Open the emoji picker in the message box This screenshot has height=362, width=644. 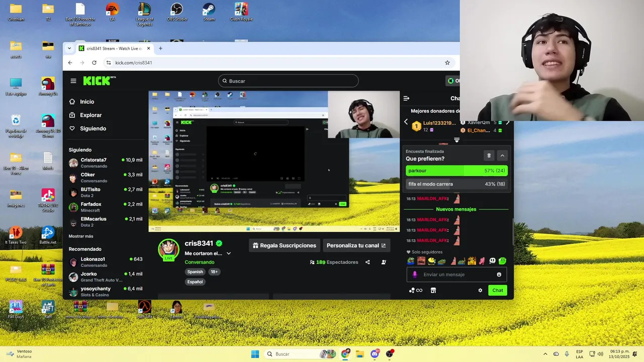pyautogui.click(x=499, y=275)
